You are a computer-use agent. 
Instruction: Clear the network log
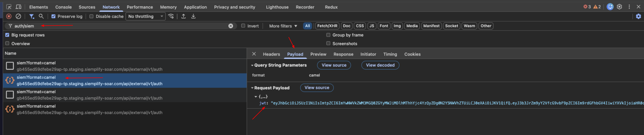tap(18, 16)
